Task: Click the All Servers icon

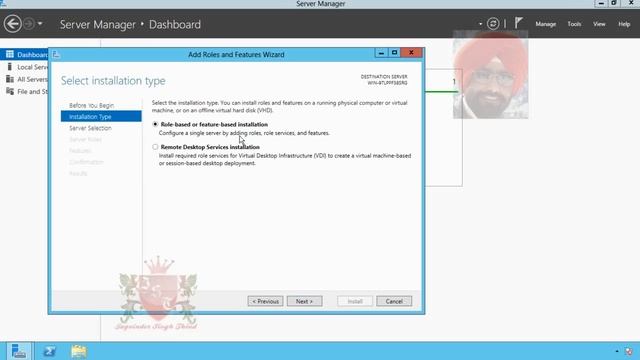Action: pyautogui.click(x=10, y=79)
